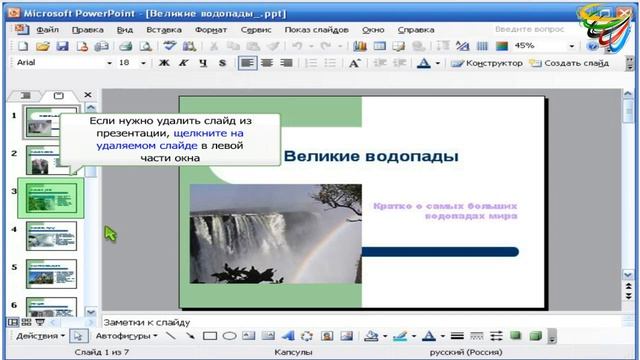The width and height of the screenshot is (640, 360).
Task: Click the Undo arrow icon
Action: pos(297,46)
